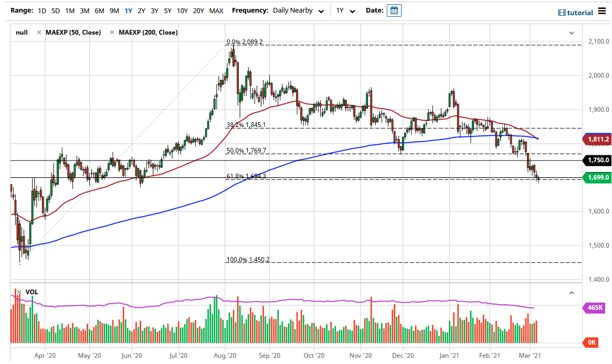Set range to 2Y
Image resolution: width=612 pixels, height=364 pixels.
[x=141, y=11]
